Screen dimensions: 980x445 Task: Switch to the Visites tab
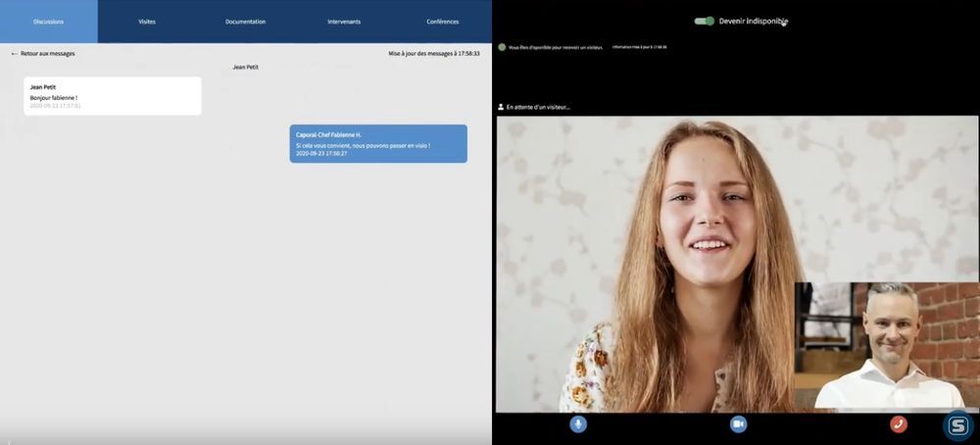(x=147, y=22)
